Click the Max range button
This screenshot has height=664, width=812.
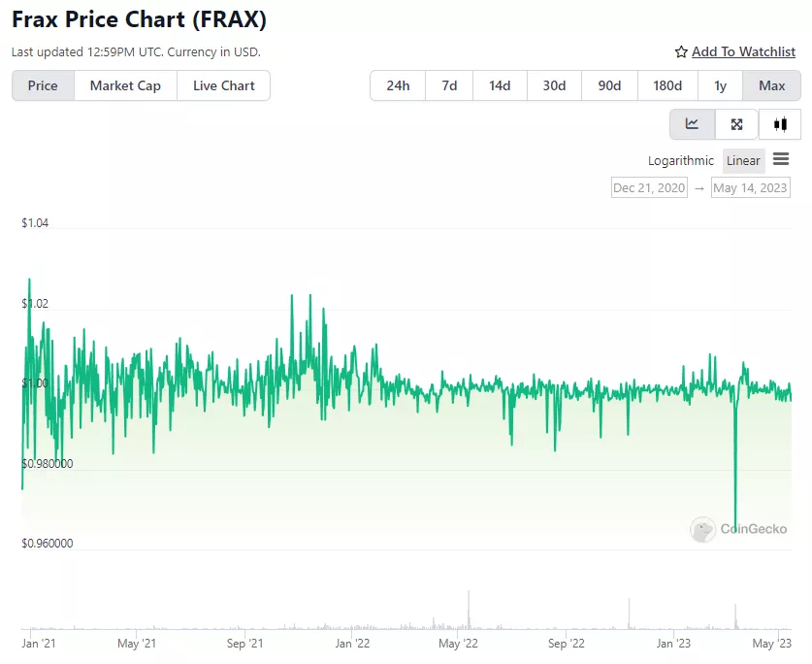(771, 85)
